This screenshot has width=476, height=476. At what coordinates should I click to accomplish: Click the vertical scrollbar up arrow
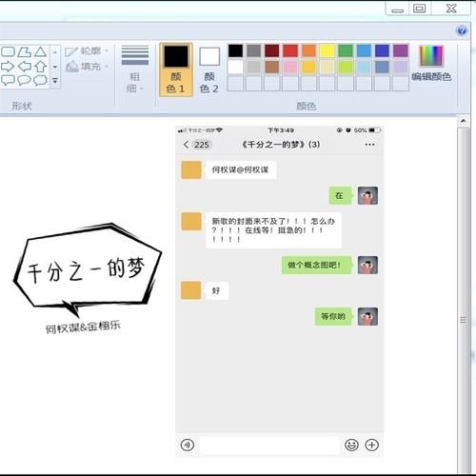click(464, 121)
